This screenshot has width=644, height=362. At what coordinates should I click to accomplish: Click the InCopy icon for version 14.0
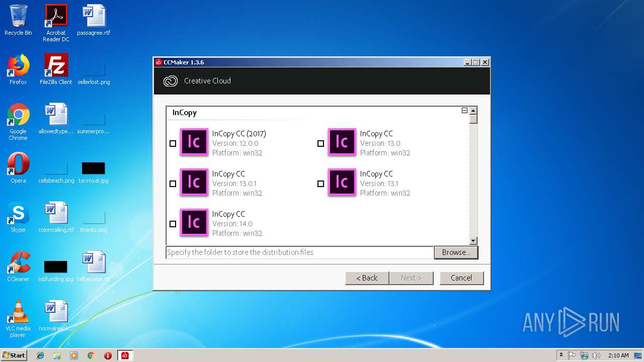pos(194,222)
